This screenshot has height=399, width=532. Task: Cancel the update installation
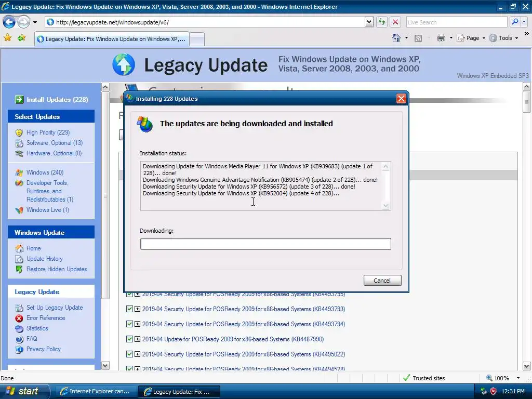pos(382,280)
